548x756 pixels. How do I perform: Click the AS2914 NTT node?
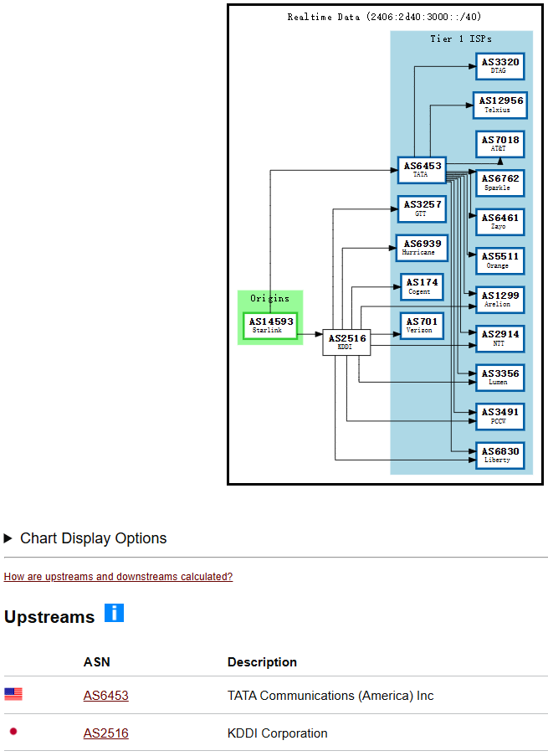tap(500, 338)
